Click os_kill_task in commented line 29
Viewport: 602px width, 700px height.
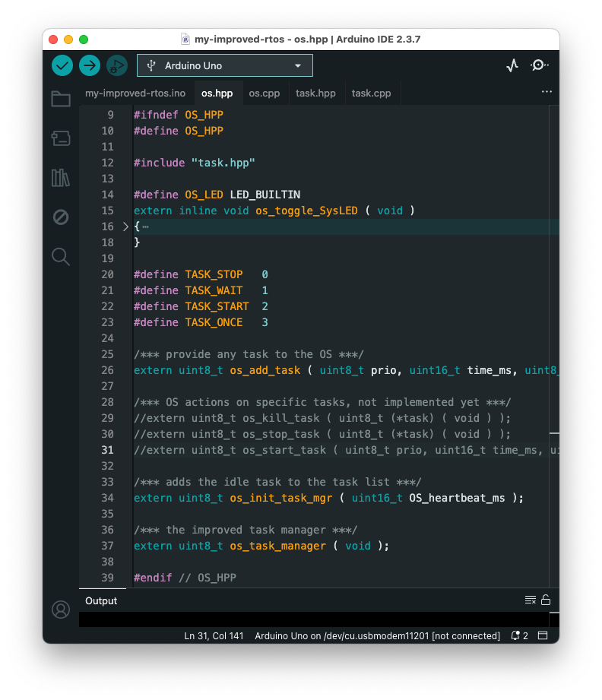click(281, 418)
